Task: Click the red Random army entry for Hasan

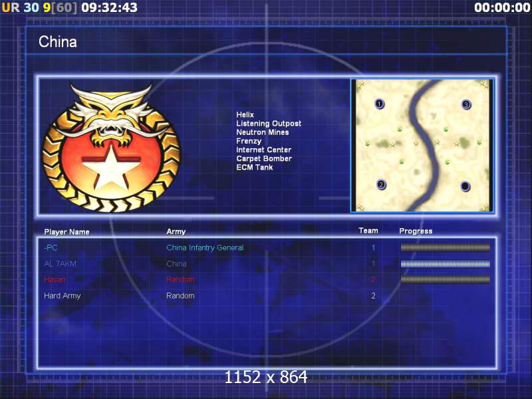Action: [180, 279]
